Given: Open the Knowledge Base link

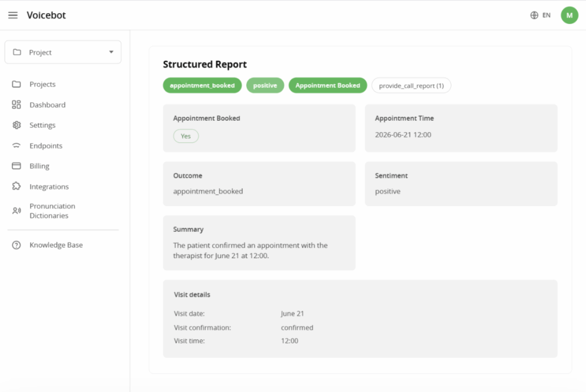Looking at the screenshot, I should click(56, 245).
